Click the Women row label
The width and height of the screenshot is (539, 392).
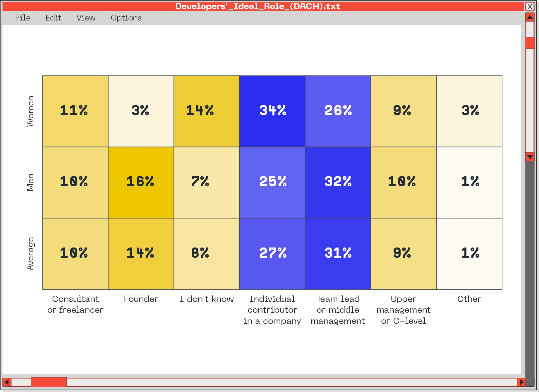(30, 111)
